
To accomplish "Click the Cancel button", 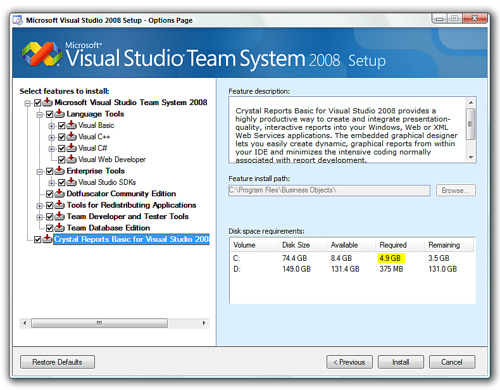I will tap(452, 362).
